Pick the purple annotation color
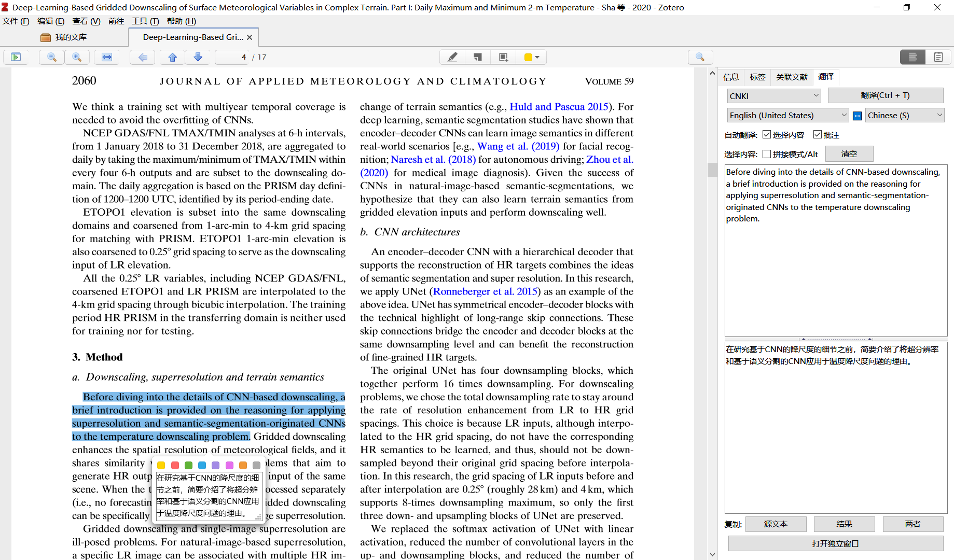Screen dimensions: 954x560 pos(216,466)
